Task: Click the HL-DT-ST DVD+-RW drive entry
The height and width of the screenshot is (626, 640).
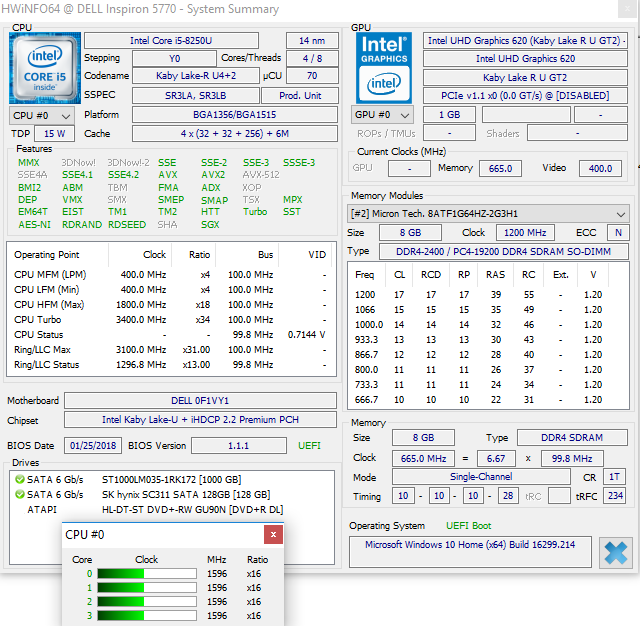Action: click(x=193, y=509)
